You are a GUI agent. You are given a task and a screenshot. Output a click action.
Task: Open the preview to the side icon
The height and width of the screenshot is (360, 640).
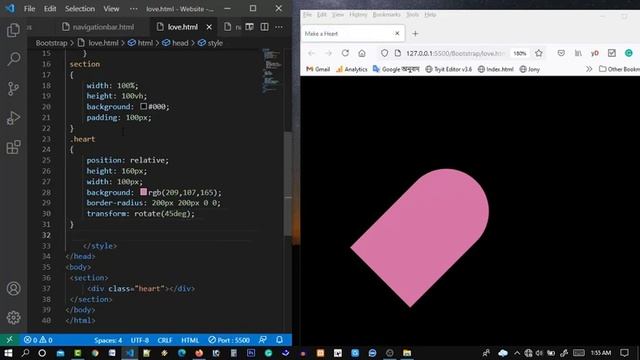[249, 27]
